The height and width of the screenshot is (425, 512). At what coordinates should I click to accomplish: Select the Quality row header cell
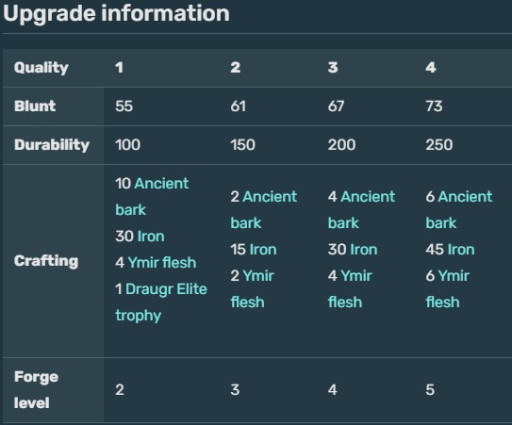point(53,68)
